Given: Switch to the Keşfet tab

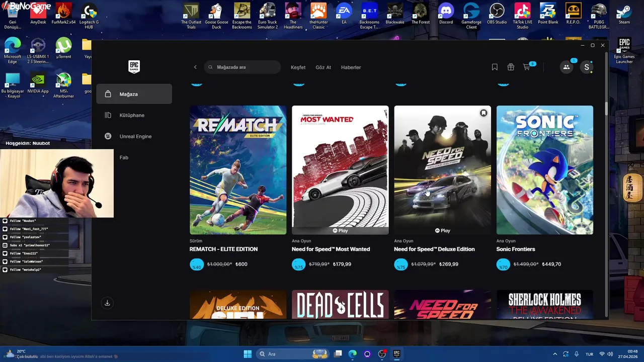Looking at the screenshot, I should tap(298, 67).
